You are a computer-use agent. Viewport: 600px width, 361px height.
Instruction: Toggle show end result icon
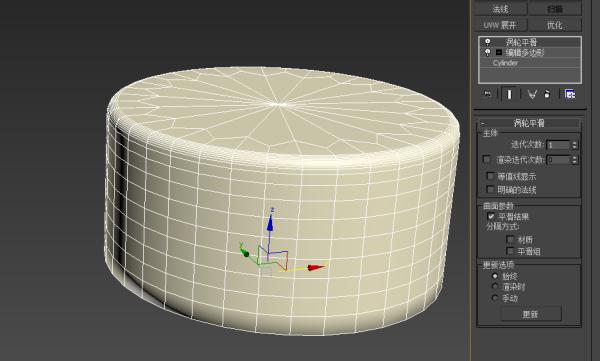coord(509,94)
